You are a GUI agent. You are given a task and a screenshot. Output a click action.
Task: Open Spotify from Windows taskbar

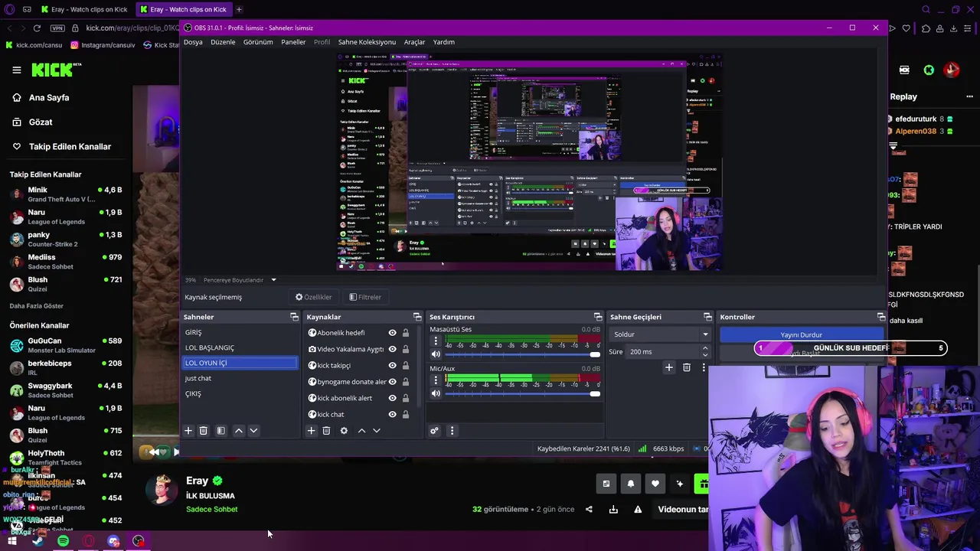point(63,541)
